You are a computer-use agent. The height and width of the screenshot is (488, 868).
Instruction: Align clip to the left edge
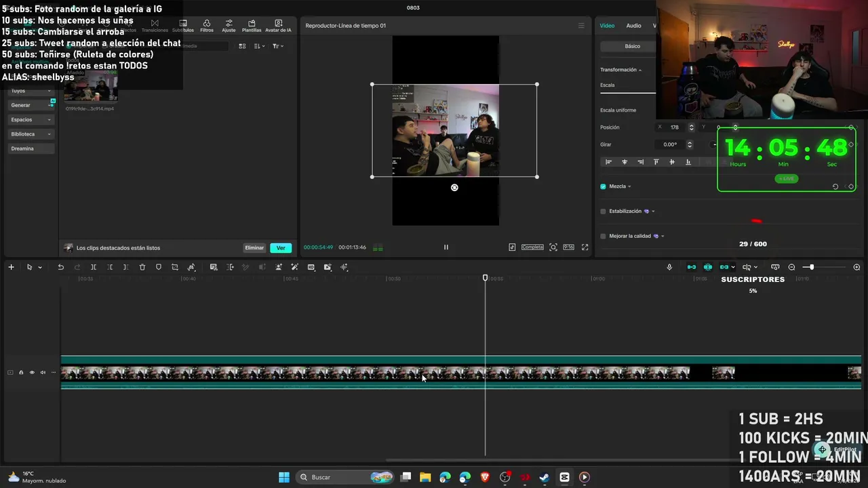pyautogui.click(x=608, y=162)
